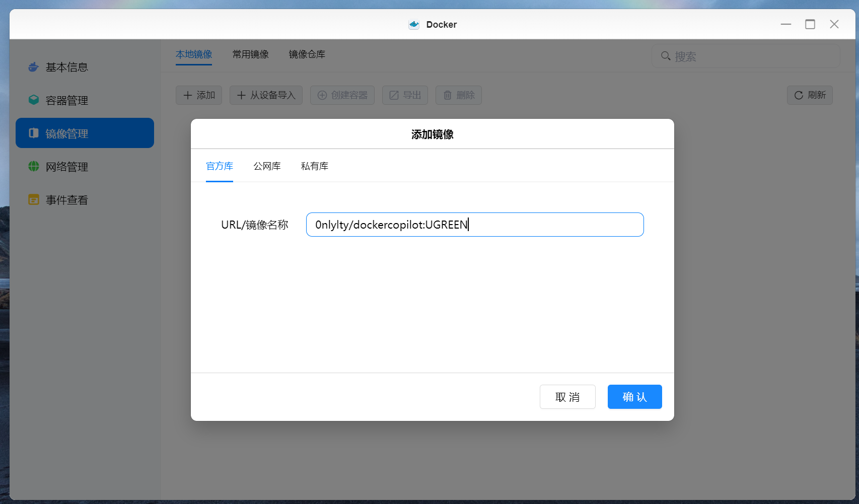The image size is (859, 504).
Task: Switch to 常用镜像 tab
Action: click(251, 54)
